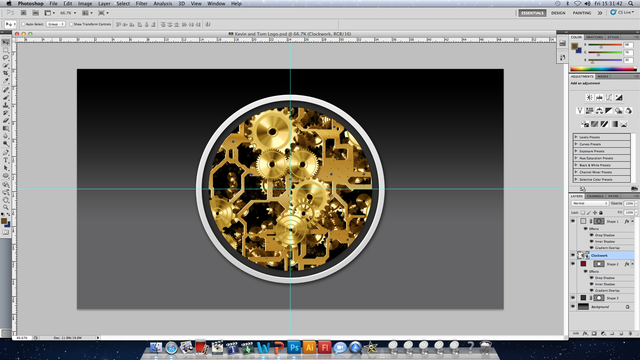This screenshot has width=640, height=360.
Task: Enable the Auto-Select checkbox
Action: 23,24
